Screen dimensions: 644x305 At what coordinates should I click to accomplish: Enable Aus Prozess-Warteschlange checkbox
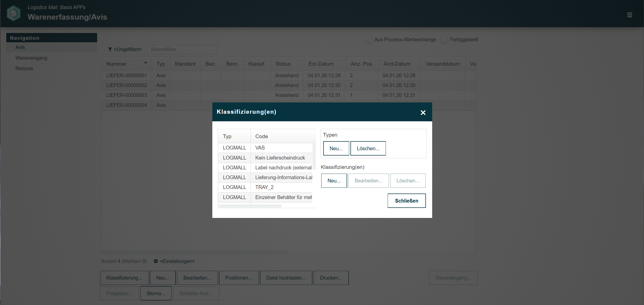pyautogui.click(x=369, y=40)
